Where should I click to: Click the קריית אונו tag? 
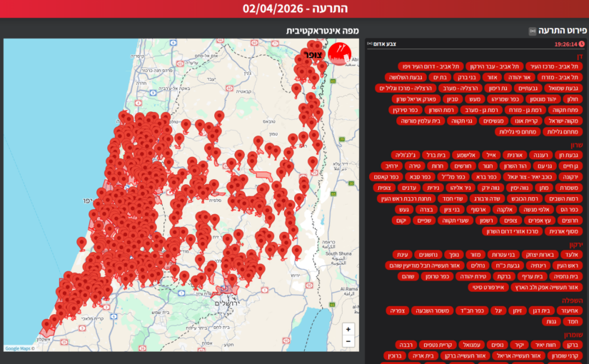pos(526,121)
